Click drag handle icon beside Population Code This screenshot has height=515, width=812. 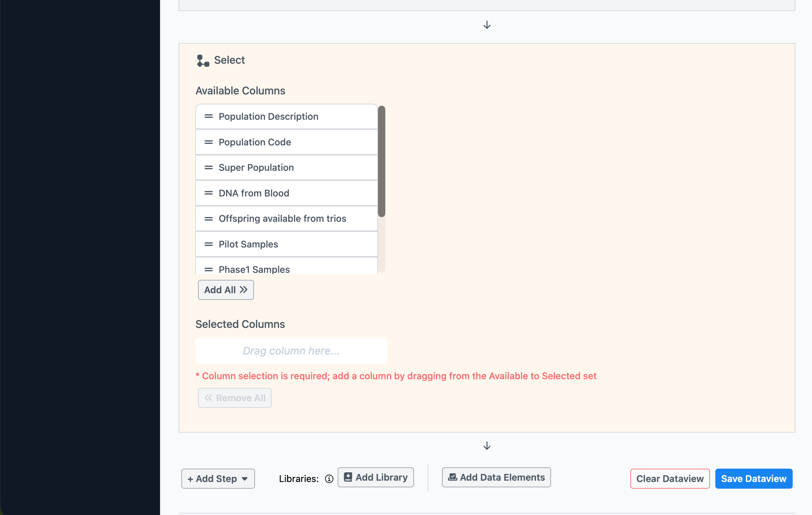(x=208, y=142)
